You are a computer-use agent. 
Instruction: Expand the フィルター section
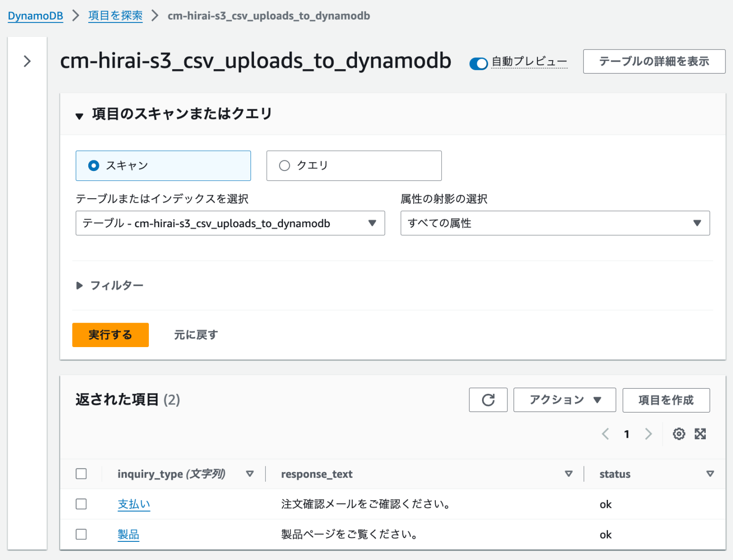110,285
